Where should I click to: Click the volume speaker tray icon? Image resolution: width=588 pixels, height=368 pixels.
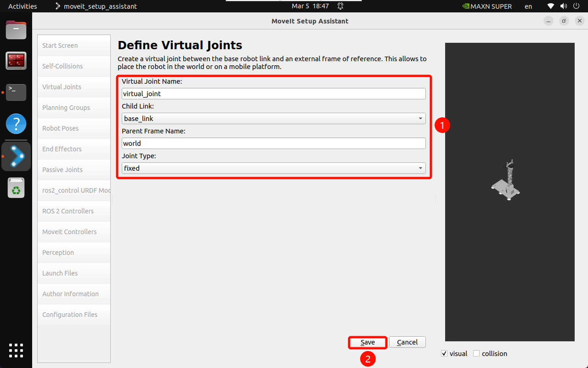pyautogui.click(x=563, y=6)
